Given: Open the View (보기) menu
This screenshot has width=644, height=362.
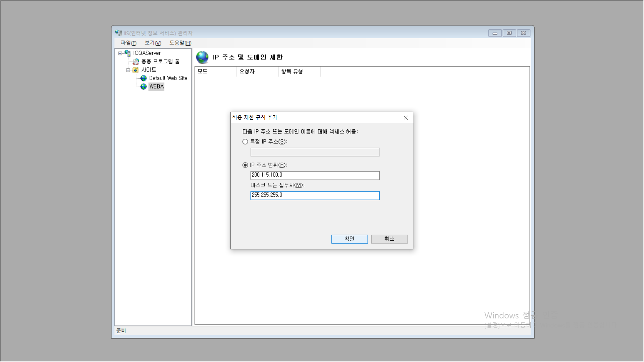Looking at the screenshot, I should 153,43.
